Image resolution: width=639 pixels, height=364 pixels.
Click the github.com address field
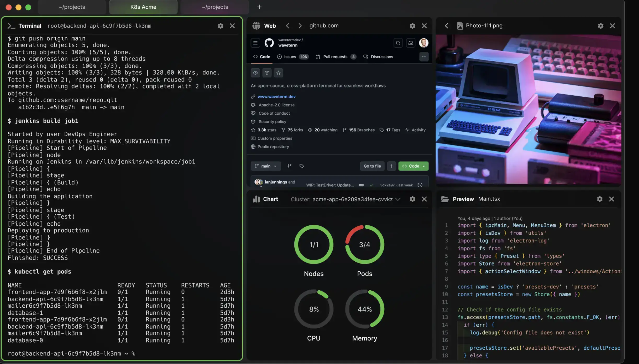click(x=324, y=26)
